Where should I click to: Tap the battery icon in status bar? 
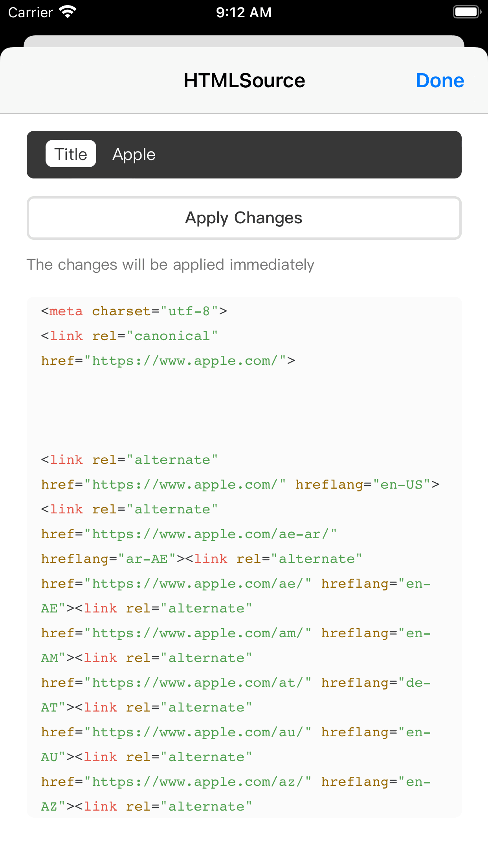[467, 12]
